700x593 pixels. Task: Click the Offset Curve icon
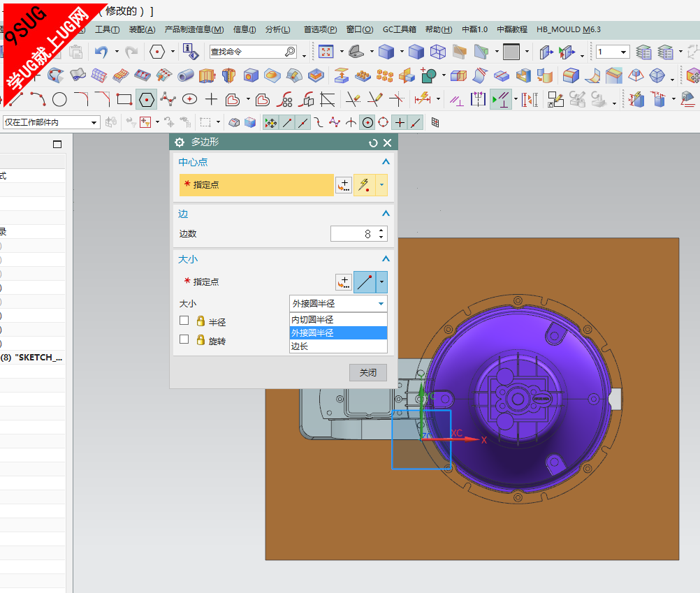(x=233, y=99)
